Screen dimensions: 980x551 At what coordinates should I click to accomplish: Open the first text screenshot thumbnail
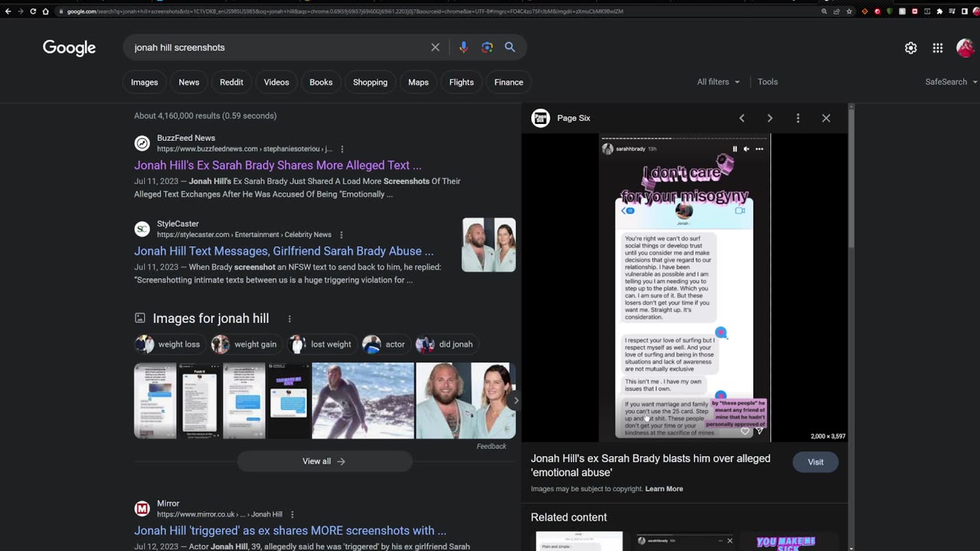tap(155, 400)
